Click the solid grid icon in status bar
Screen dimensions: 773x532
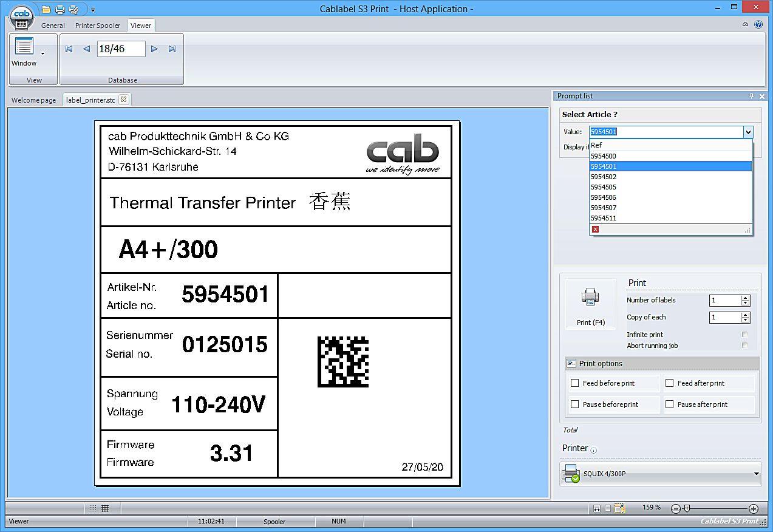(x=105, y=508)
